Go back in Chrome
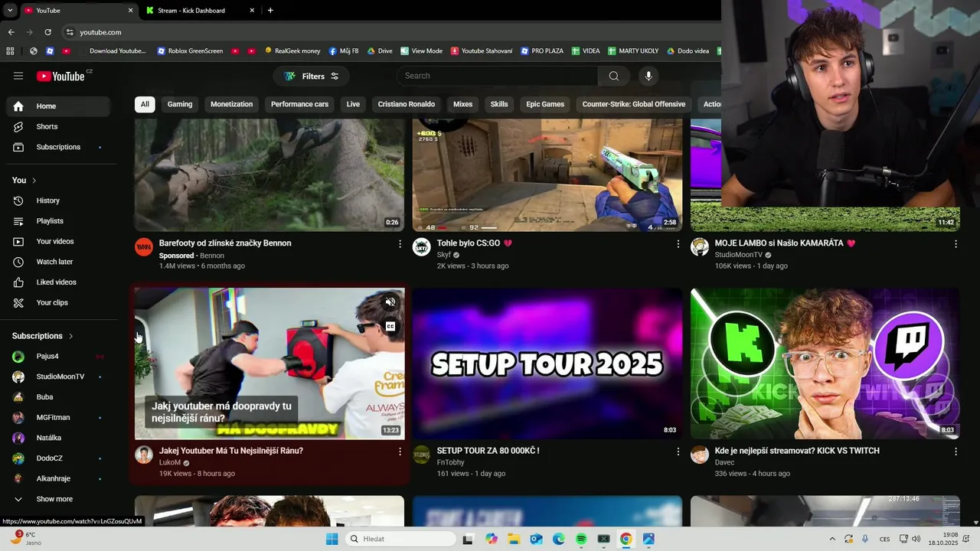The width and height of the screenshot is (980, 551). tap(11, 32)
